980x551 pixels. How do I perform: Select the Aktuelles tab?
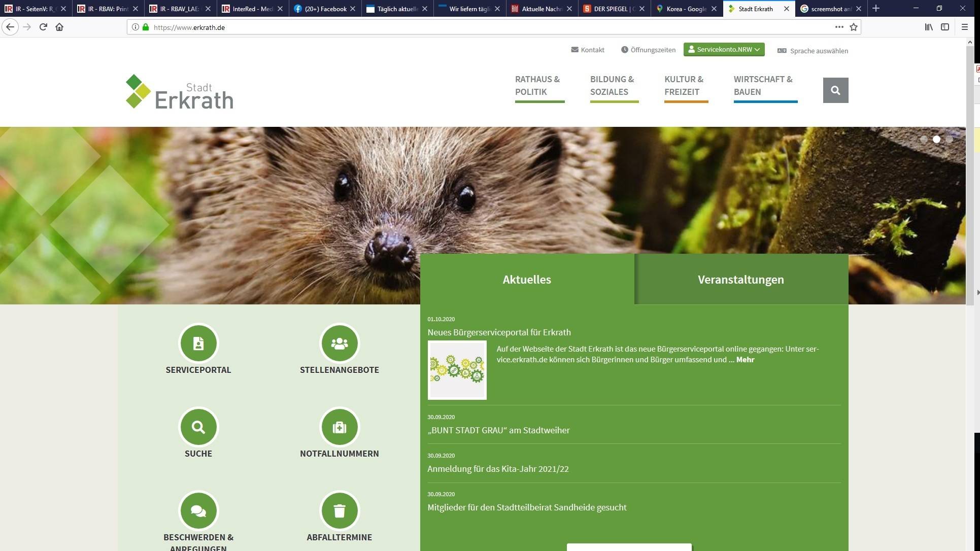coord(527,280)
